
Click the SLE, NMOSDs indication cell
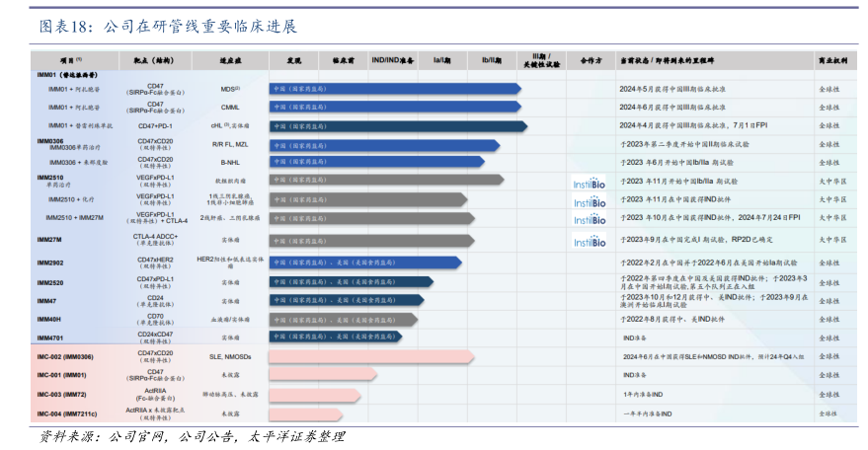[230, 356]
